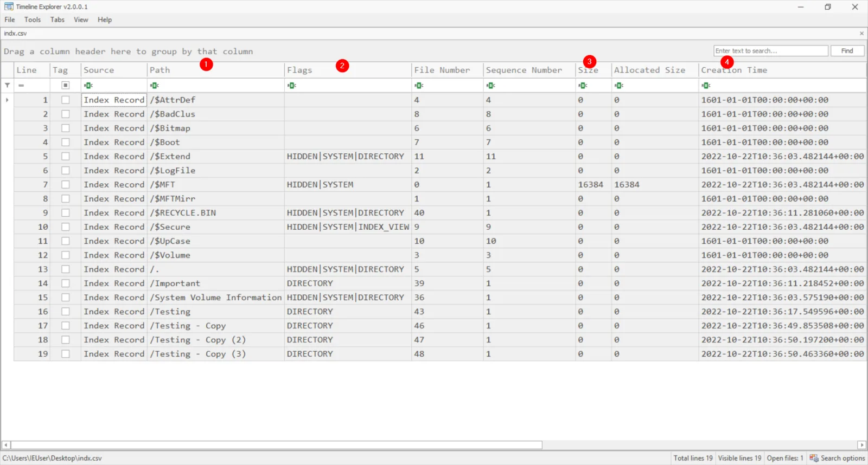Click Visible lines 19 status entry
Screen dimensions: 868x465
click(x=739, y=458)
